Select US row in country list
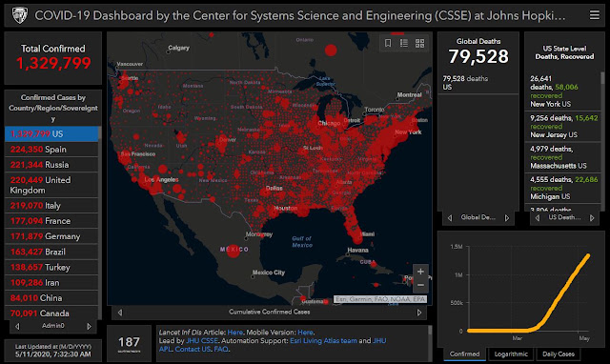The height and width of the screenshot is (364, 610). 51,133
